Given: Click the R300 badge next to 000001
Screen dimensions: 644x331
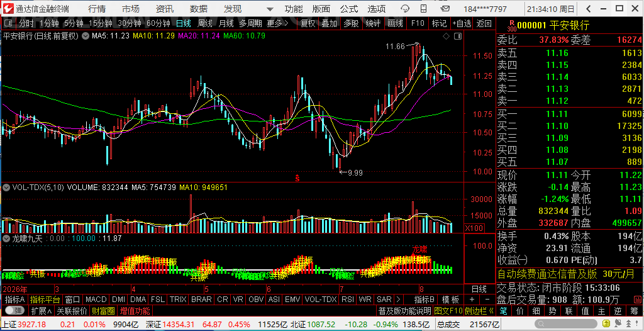Looking at the screenshot, I should point(511,26).
